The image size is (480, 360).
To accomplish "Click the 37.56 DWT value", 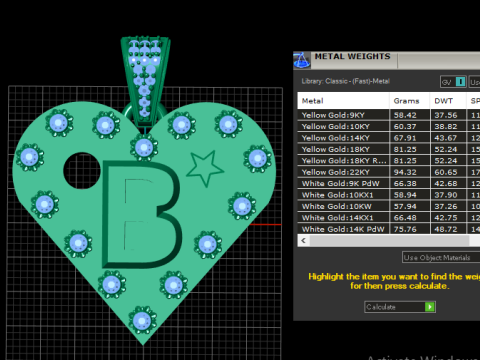I will [446, 115].
